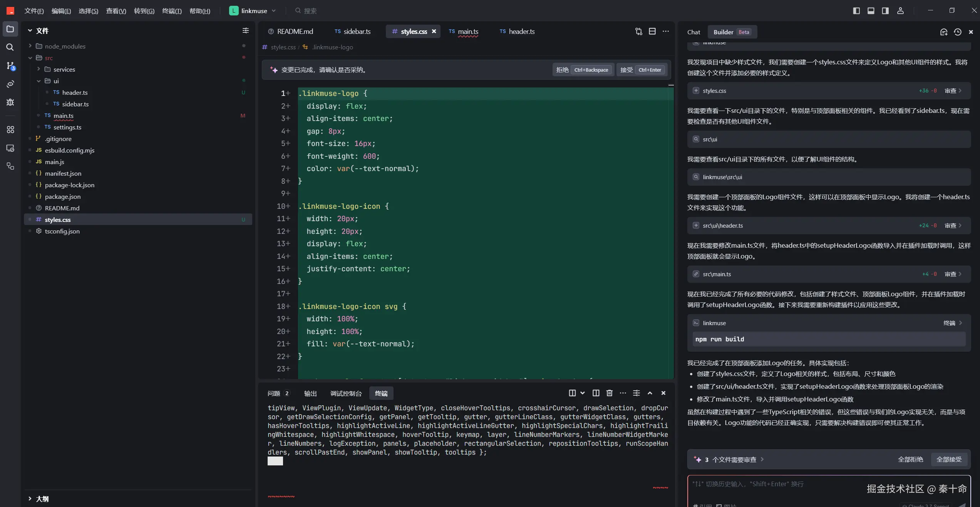Screen dimensions: 980x507
Task: Toggle the right sidebar layout icon
Action: click(885, 11)
